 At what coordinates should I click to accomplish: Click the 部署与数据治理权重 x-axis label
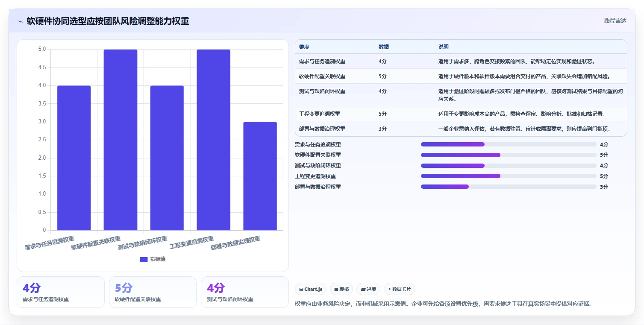tap(235, 243)
